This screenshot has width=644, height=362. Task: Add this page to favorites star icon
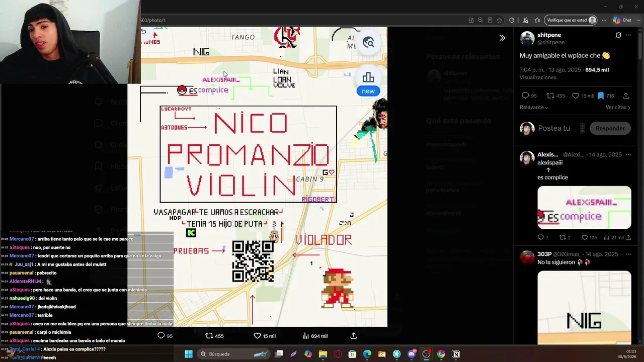[x=500, y=20]
